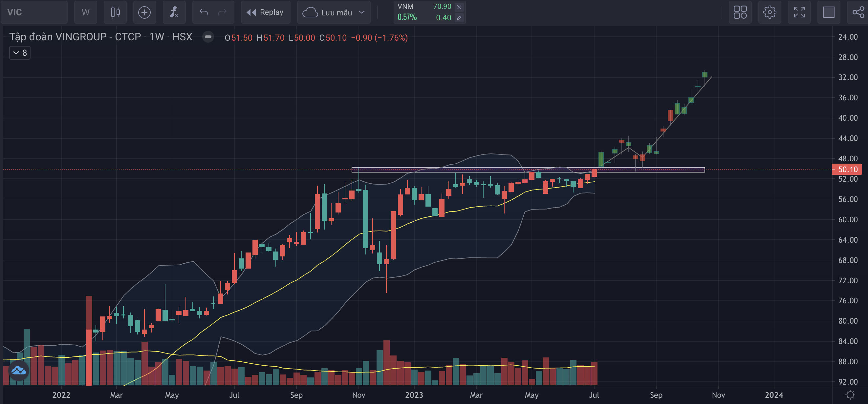868x404 pixels.
Task: Click the Sep label after Jul 2023
Action: [x=656, y=395]
